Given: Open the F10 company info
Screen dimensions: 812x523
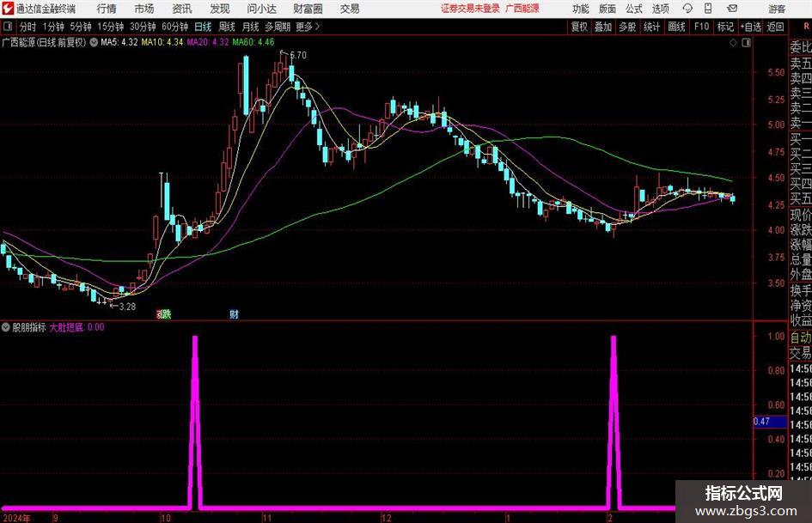Looking at the screenshot, I should click(702, 27).
